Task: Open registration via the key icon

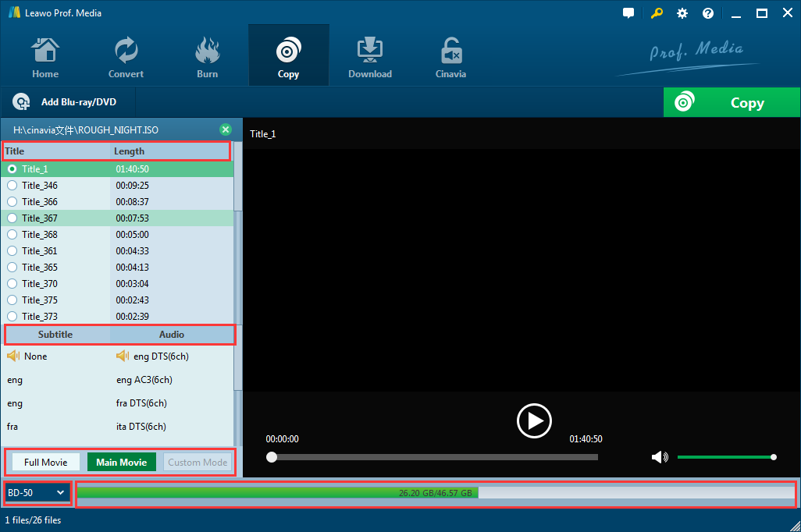Action: click(x=656, y=13)
